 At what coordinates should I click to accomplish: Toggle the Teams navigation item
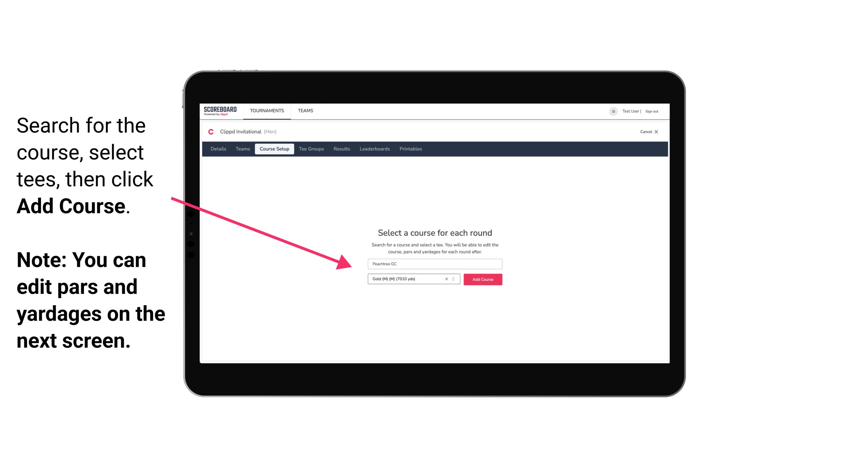pyautogui.click(x=304, y=110)
